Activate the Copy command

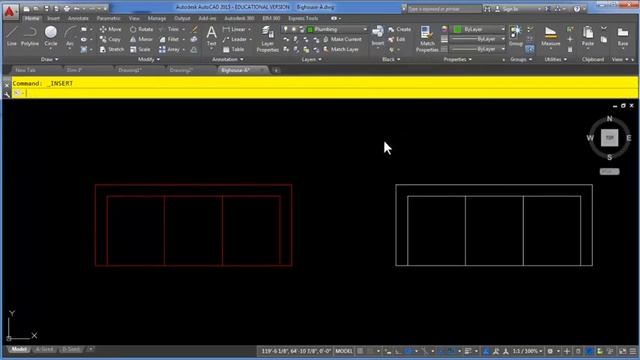[110, 40]
